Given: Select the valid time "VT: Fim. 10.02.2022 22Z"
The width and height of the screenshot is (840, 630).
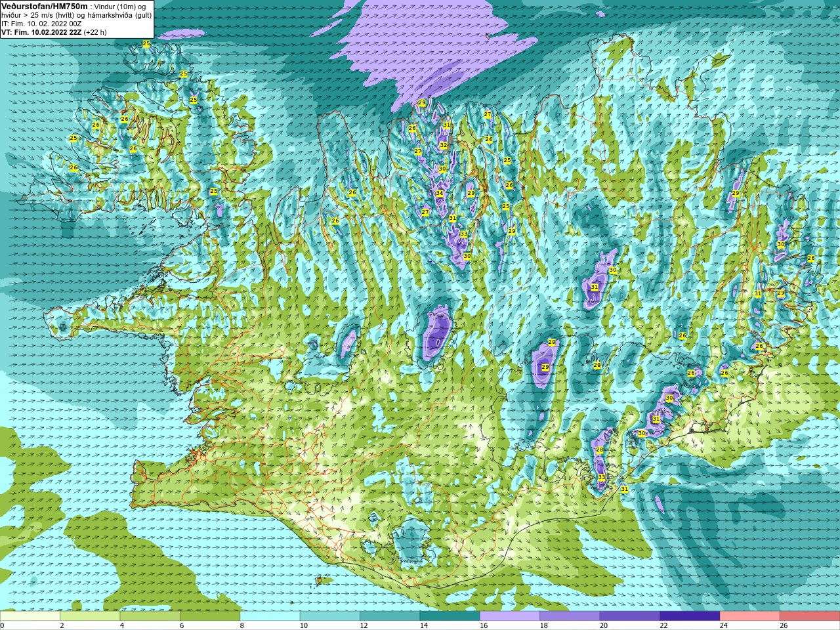Looking at the screenshot, I should pos(41,32).
